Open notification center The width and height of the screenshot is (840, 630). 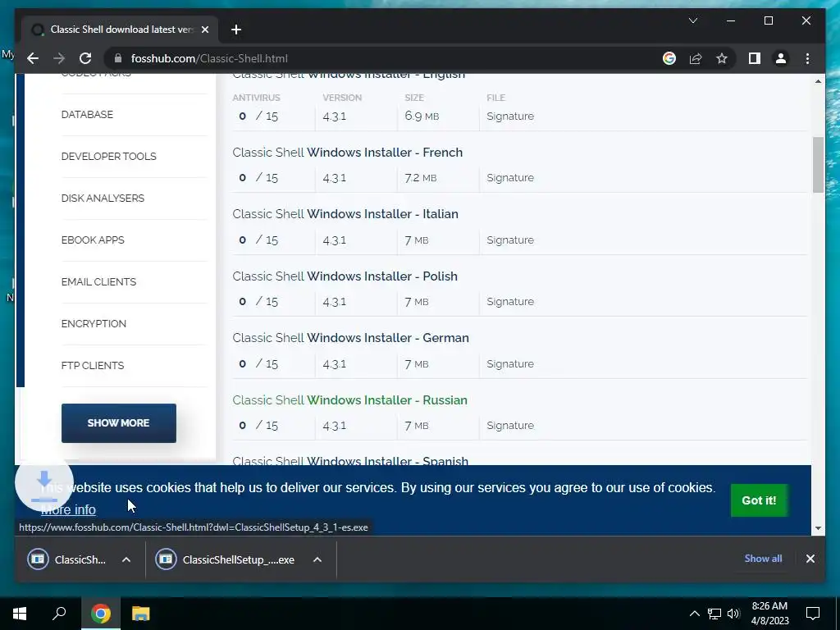(x=813, y=614)
